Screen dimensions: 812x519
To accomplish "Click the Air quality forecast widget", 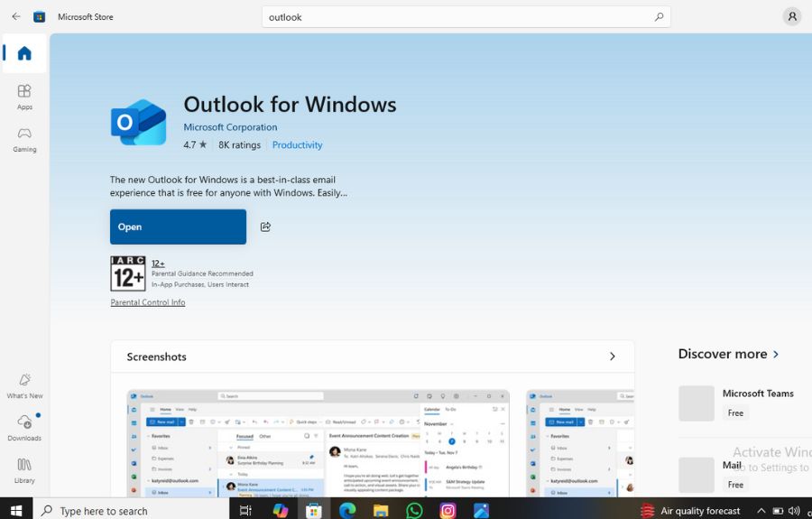I will click(690, 511).
